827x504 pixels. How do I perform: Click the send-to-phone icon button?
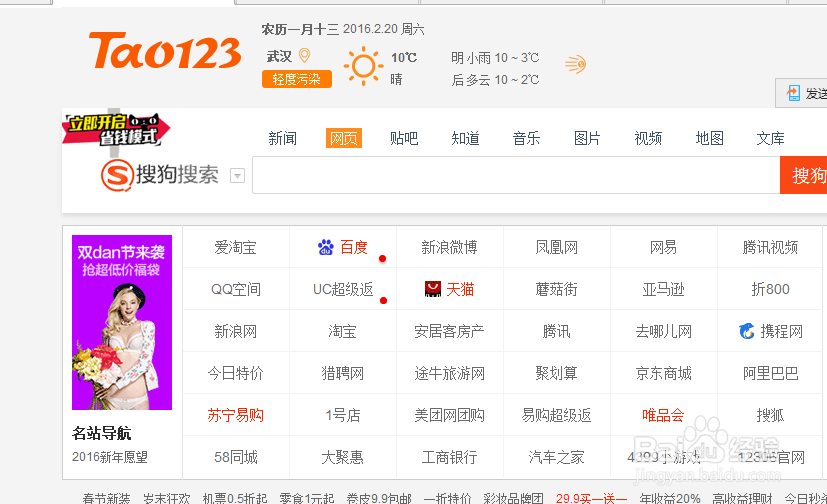[801, 93]
